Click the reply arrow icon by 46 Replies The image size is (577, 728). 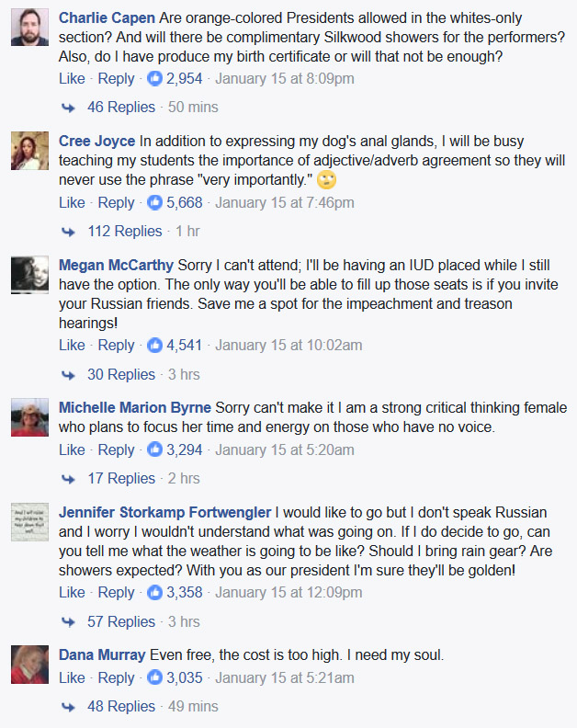[x=68, y=108]
